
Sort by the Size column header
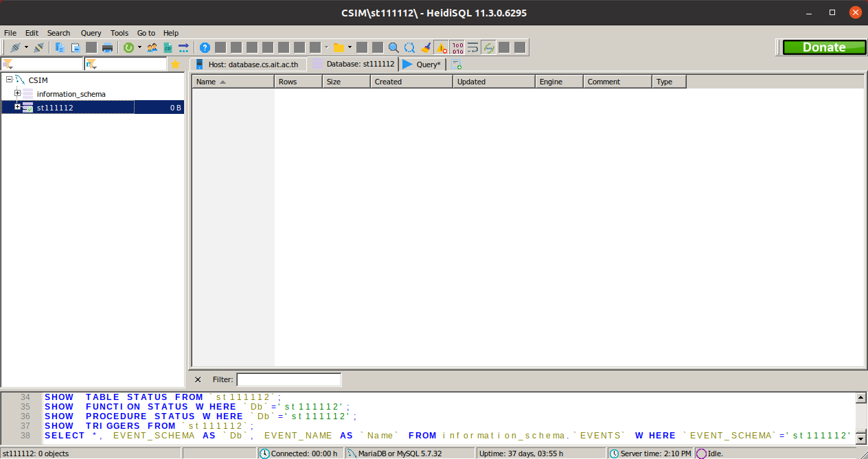[346, 82]
